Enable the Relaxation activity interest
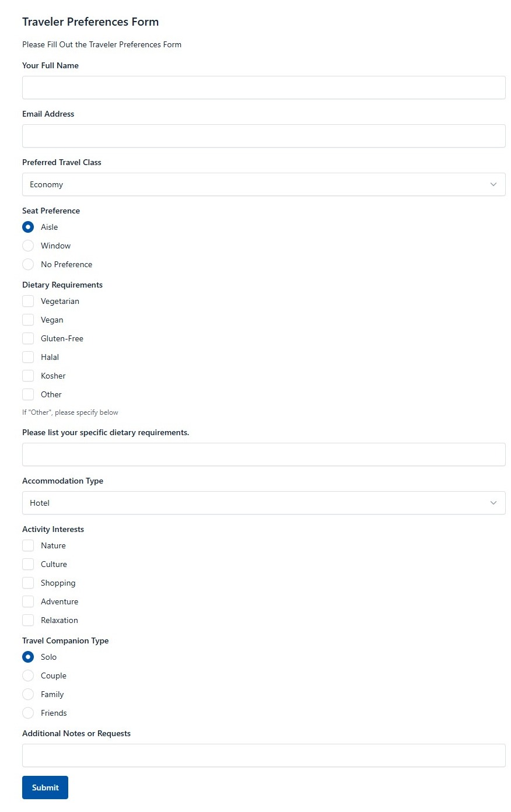Screen dimensions: 511x812 (27, 620)
